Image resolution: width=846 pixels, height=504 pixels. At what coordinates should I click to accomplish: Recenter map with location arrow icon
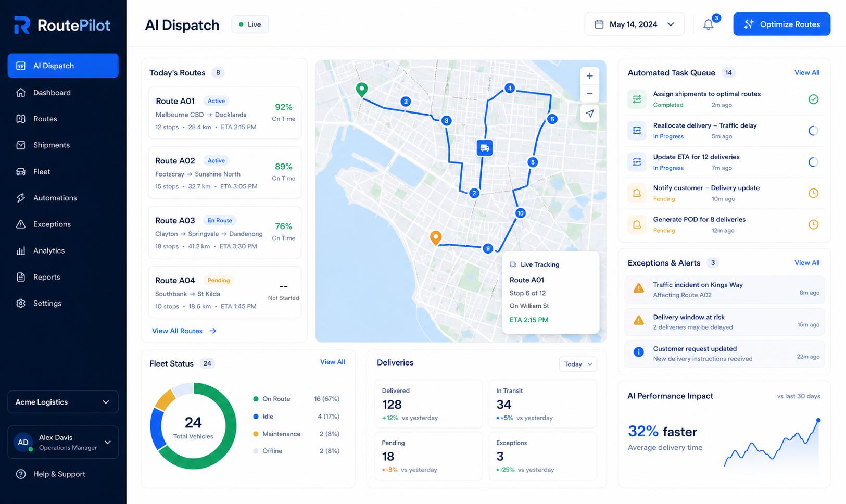click(x=589, y=114)
